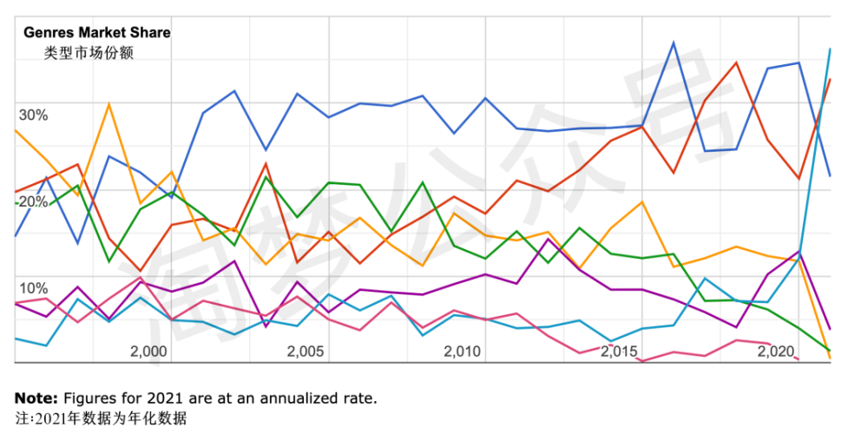This screenshot has height=434, width=868.
Task: Click the orange line's peak near 2016
Action: [641, 202]
